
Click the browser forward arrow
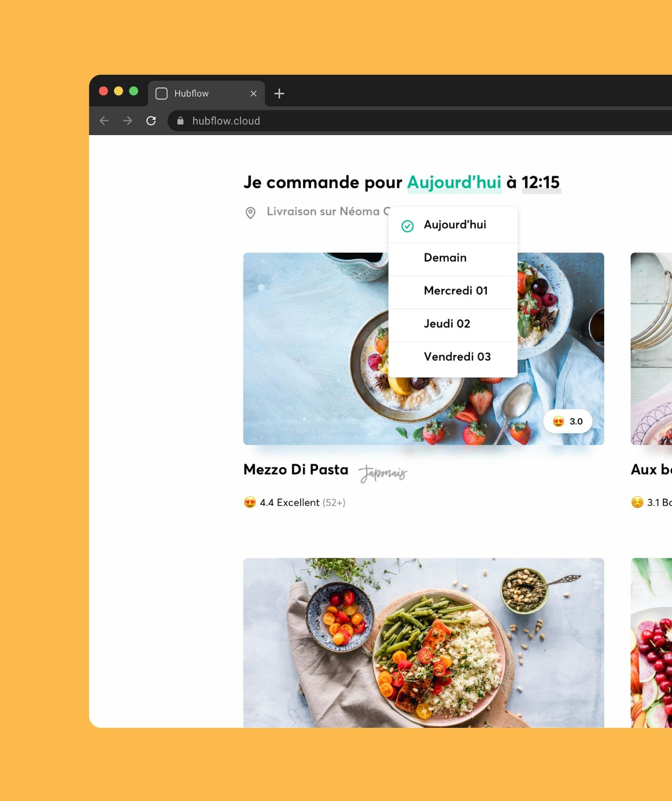tap(127, 121)
